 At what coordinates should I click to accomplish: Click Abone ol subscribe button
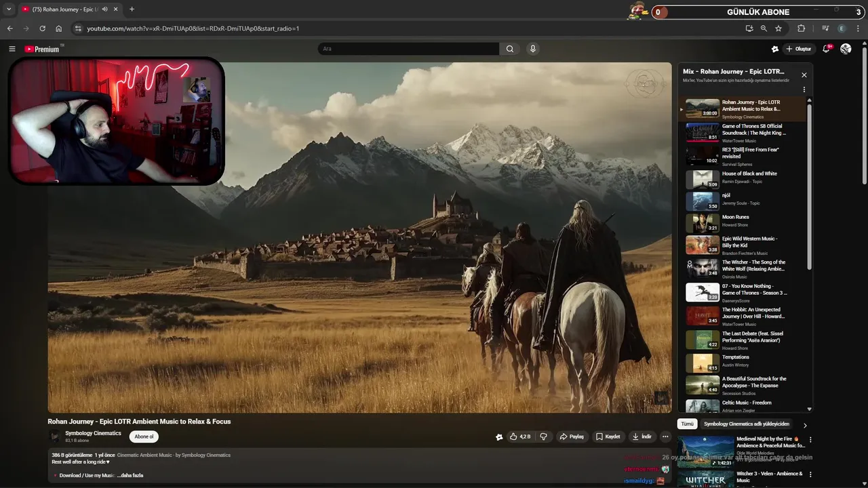click(144, 436)
